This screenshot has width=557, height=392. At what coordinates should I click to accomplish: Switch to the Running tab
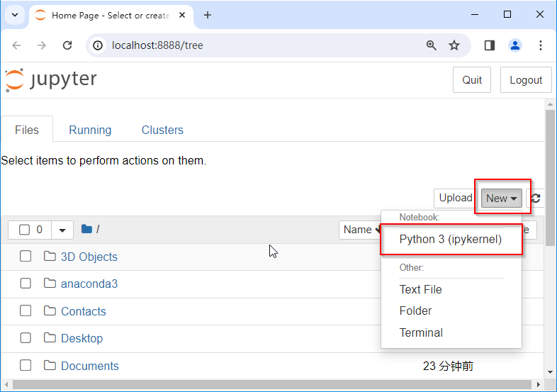click(x=90, y=130)
